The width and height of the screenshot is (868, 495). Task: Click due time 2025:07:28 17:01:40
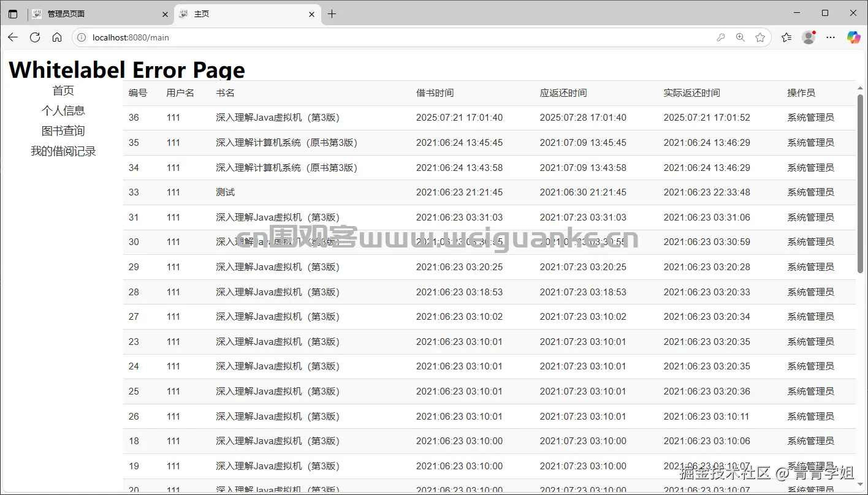[583, 118]
